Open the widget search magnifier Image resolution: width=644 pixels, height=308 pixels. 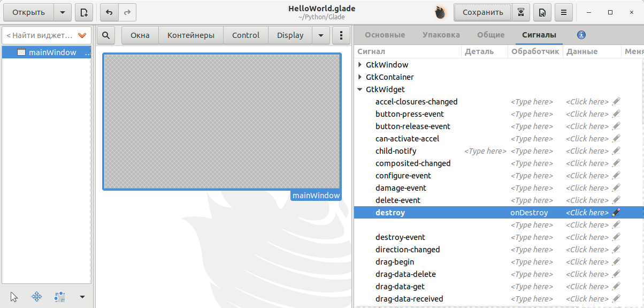(x=106, y=35)
